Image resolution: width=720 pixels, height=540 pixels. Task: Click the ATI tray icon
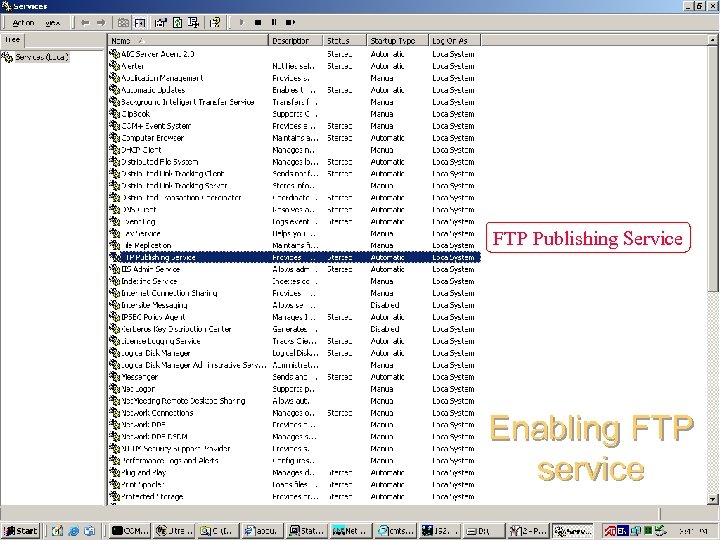pyautogui.click(x=610, y=531)
